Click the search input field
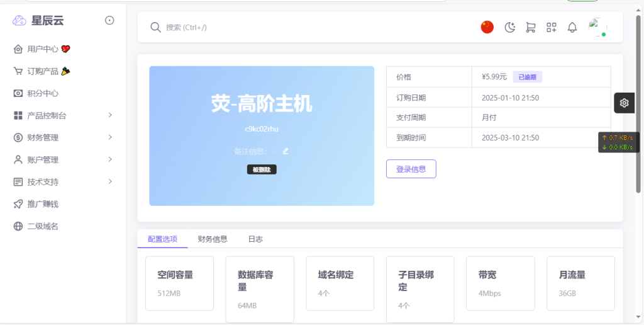This screenshot has height=325, width=644. point(314,27)
